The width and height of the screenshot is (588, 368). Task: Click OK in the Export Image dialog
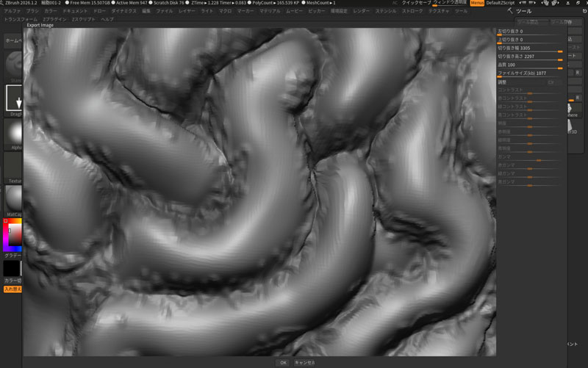coord(283,362)
